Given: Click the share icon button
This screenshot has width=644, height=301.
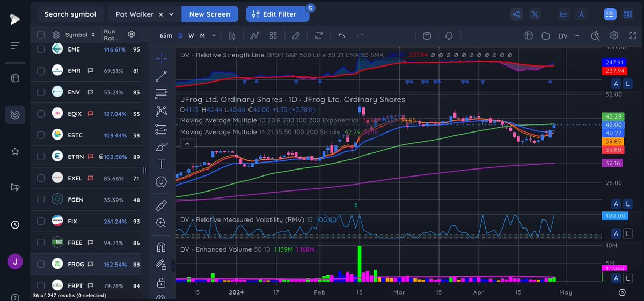Looking at the screenshot, I should point(517,14).
